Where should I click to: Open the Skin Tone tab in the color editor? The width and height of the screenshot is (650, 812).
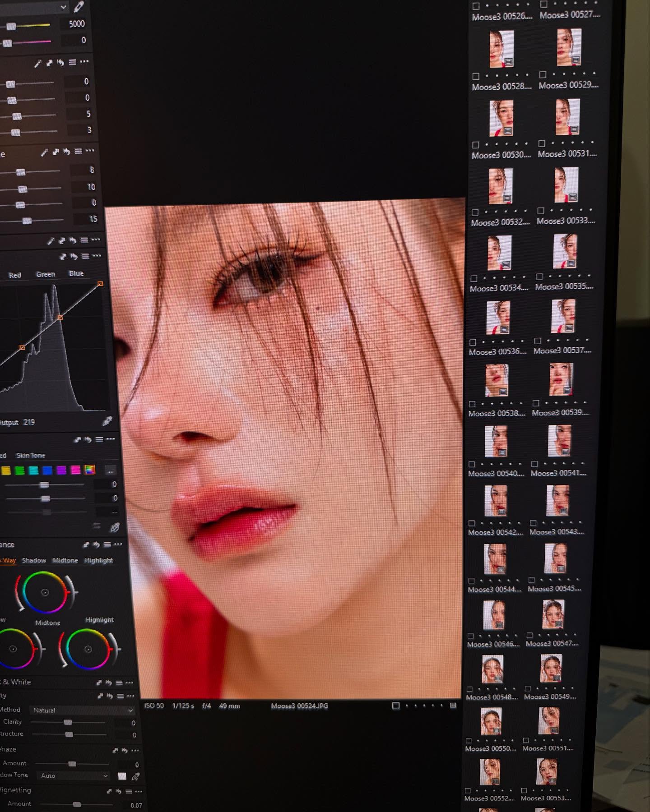[31, 455]
